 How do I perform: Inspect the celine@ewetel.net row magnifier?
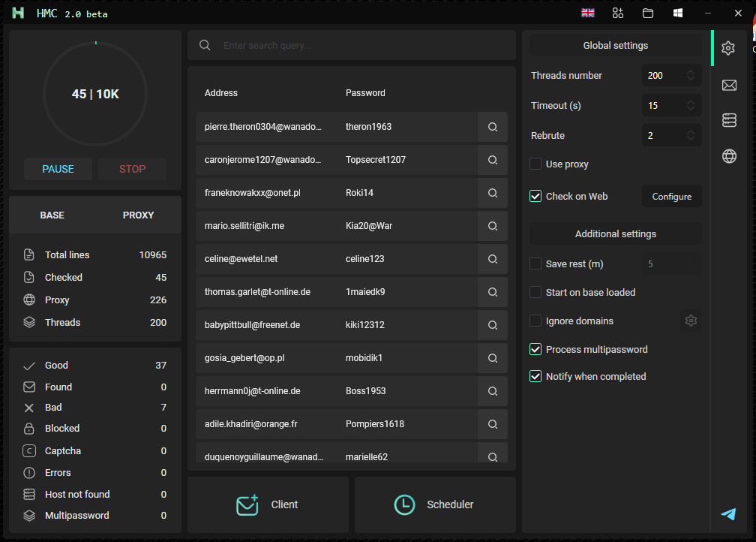point(492,259)
